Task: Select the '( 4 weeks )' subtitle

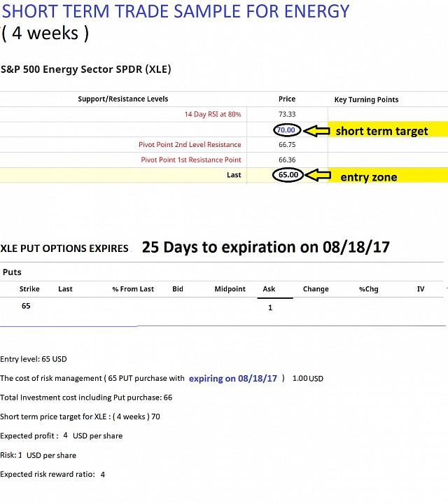Action: pos(45,33)
